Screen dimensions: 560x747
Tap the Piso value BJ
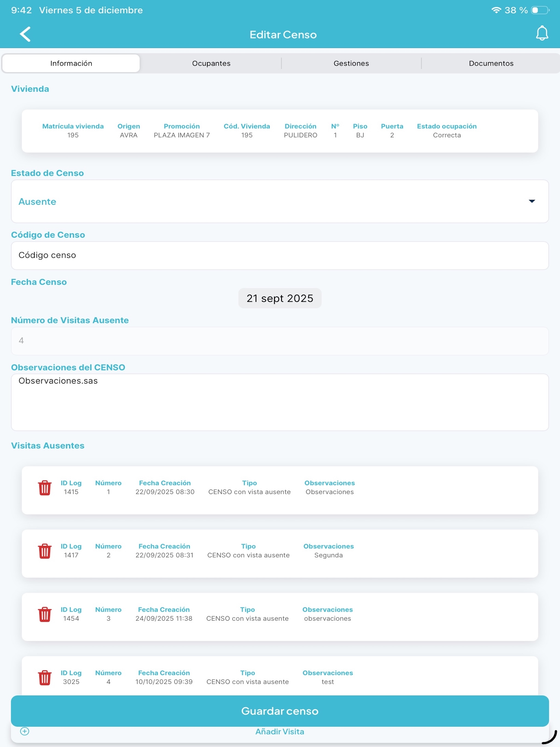coord(360,135)
